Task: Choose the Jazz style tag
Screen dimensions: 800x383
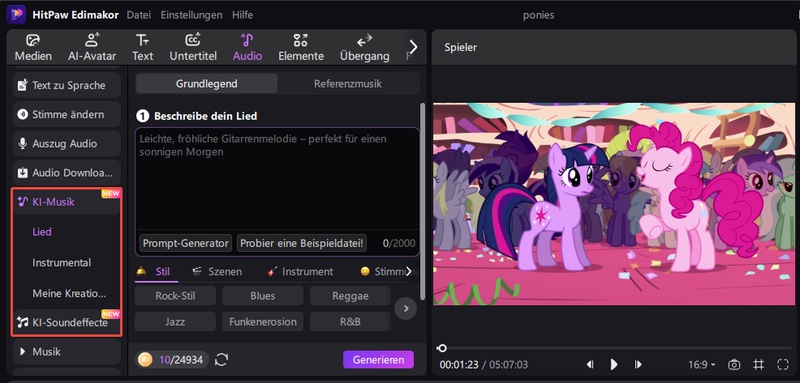Action: 176,322
